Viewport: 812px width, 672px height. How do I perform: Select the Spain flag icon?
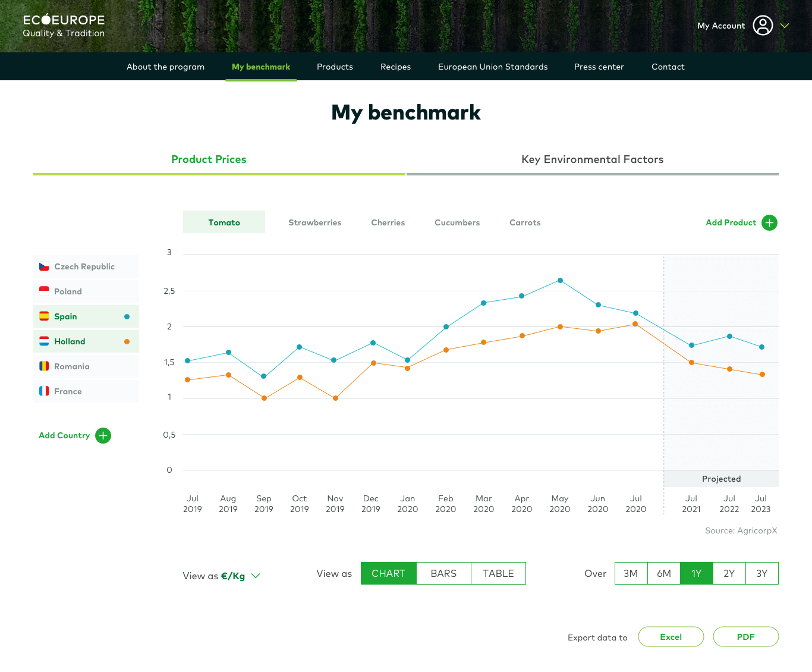[x=44, y=316]
